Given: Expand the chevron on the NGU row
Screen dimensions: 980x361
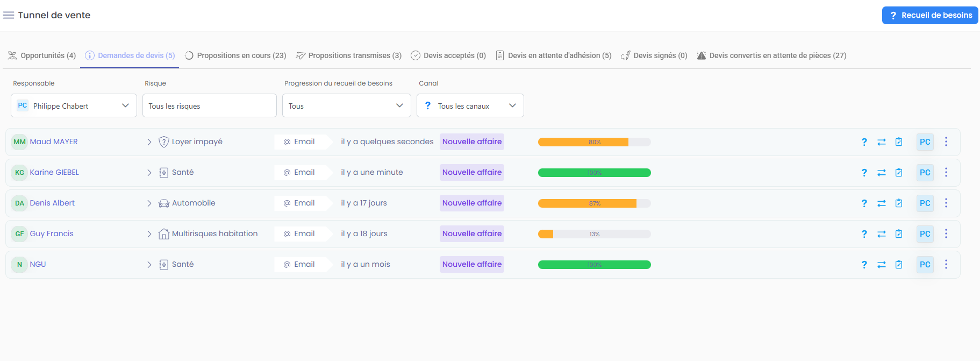Looking at the screenshot, I should point(149,265).
